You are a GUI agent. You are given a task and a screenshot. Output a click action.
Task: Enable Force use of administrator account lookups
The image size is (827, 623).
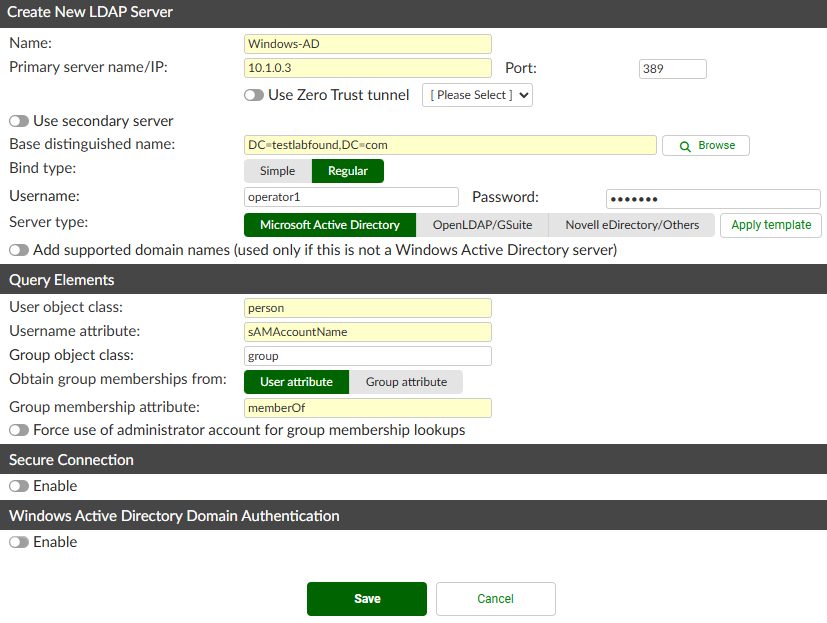tap(18, 430)
